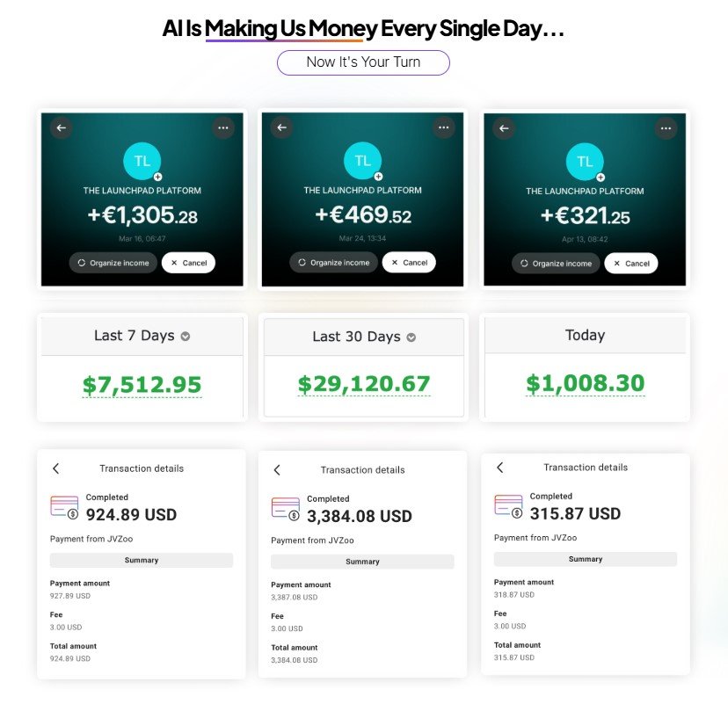Click the underlined $1,008.30 earnings amount
This screenshot has height=711, width=728.
(584, 383)
